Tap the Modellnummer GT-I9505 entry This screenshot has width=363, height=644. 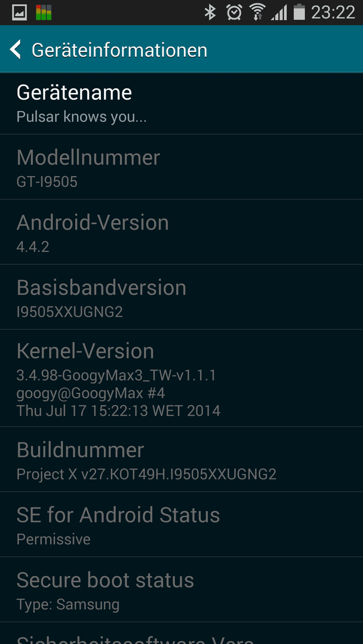(181, 167)
